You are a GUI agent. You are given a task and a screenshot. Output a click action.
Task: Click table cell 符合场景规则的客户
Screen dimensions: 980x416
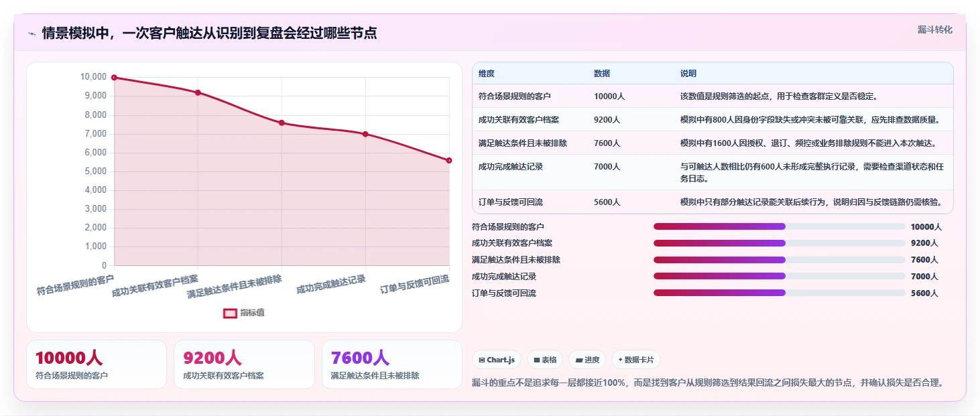(x=515, y=96)
